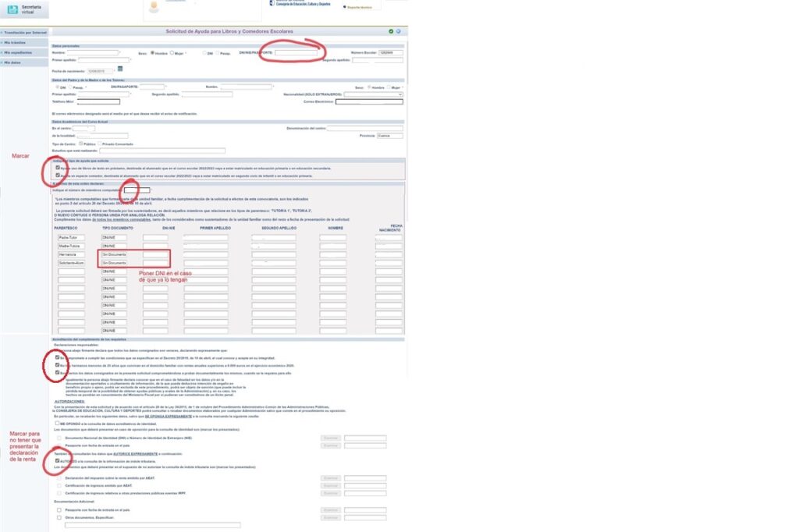Screen dimensions: 799x532
Task: Select Mujer radio in Datos personales
Action: point(172,53)
